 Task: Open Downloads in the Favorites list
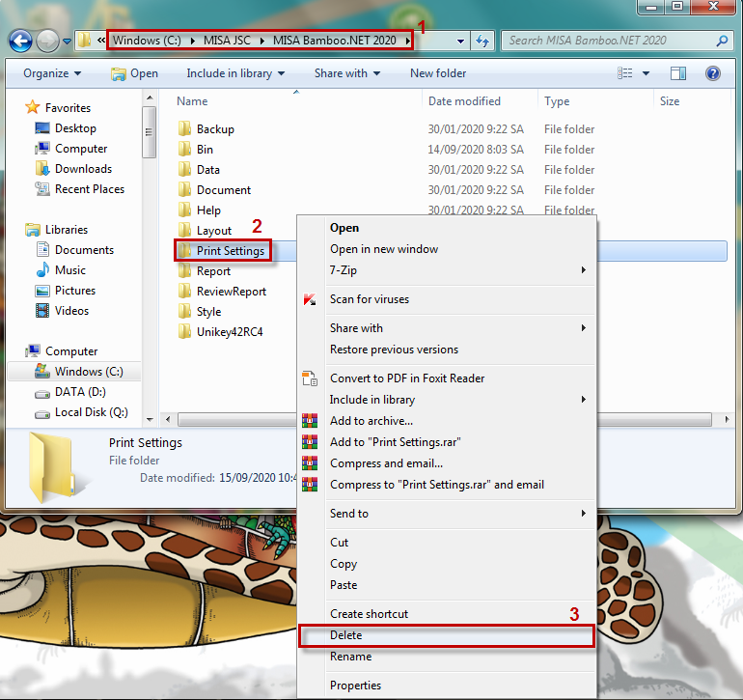click(83, 168)
